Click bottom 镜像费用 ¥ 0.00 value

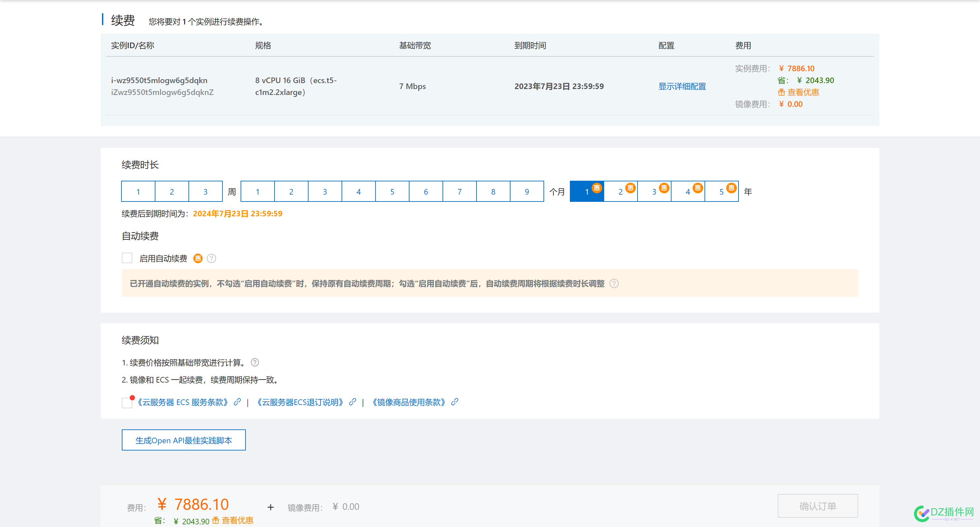pyautogui.click(x=346, y=507)
